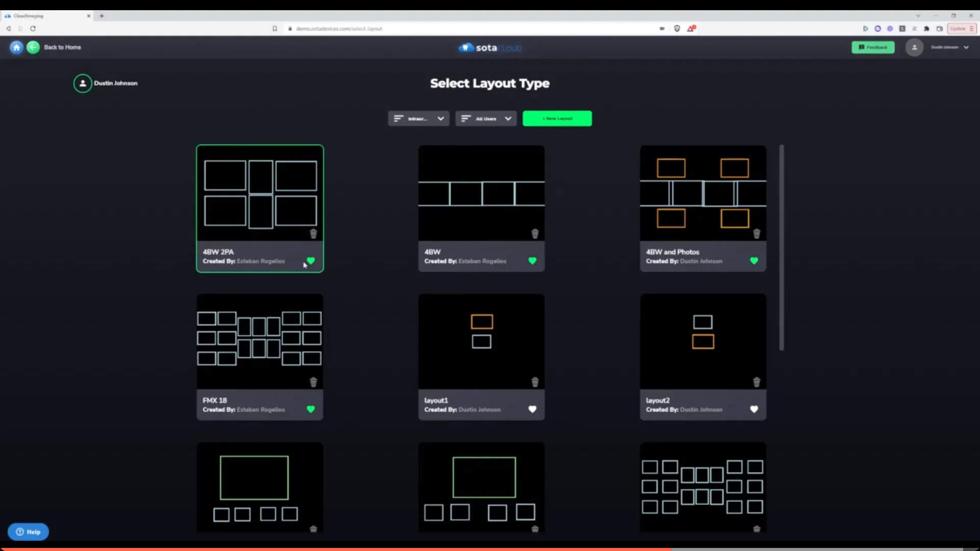Delete the 4BW 2PA layout via trash icon
Screen dimensions: 980x551
click(313, 234)
